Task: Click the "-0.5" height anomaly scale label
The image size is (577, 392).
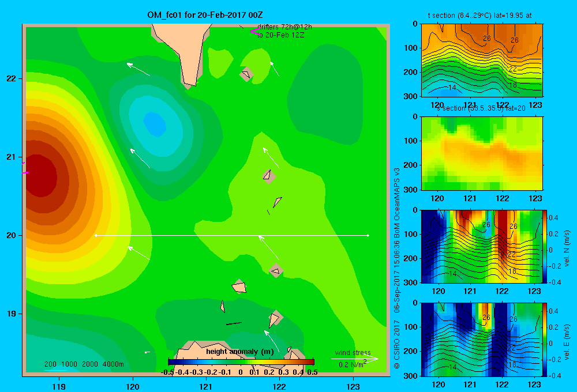Action: pos(167,372)
